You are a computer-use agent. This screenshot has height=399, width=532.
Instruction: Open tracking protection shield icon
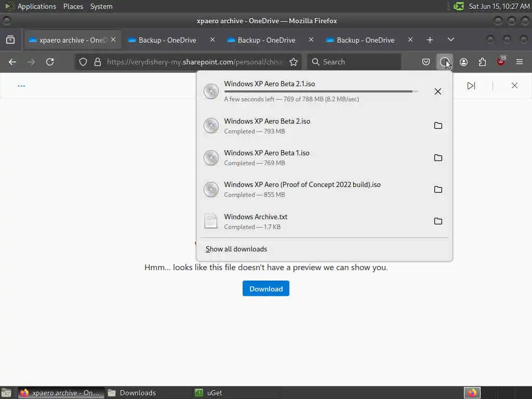tap(83, 62)
